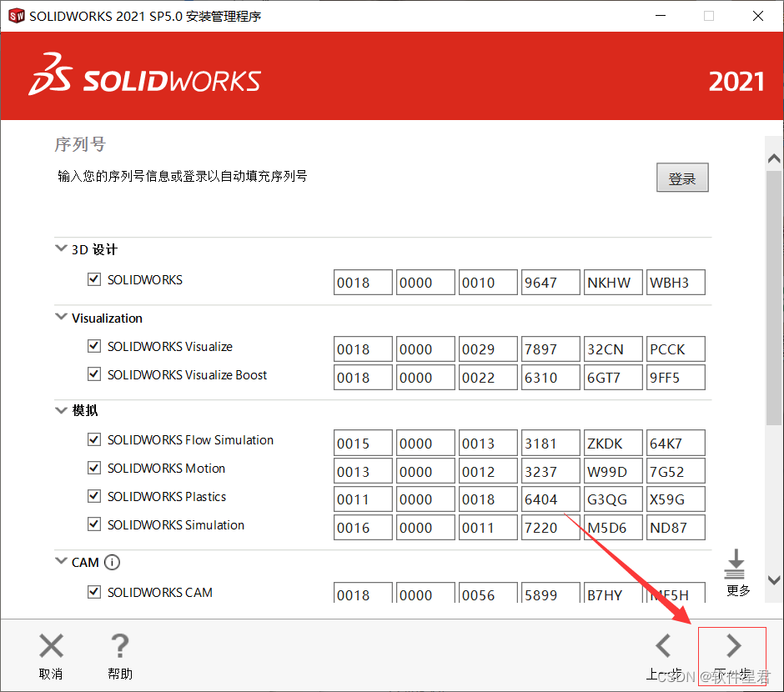784x692 pixels.
Task: Click Motion serial field containing W99D
Action: pyautogui.click(x=613, y=471)
